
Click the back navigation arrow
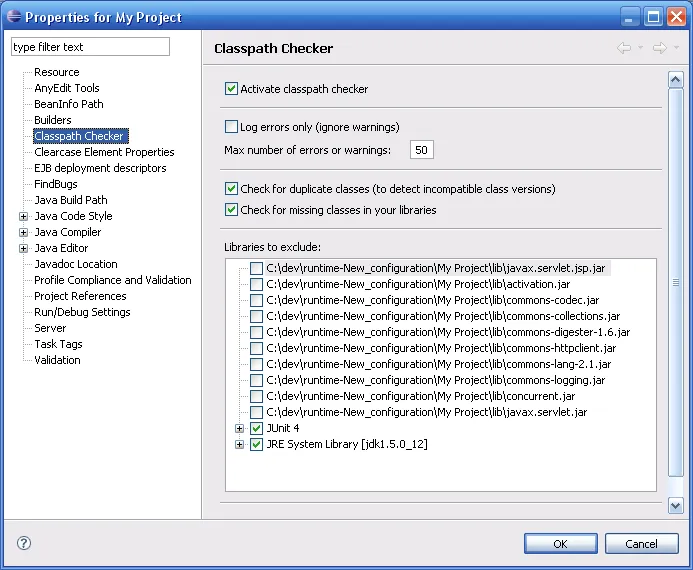624,48
